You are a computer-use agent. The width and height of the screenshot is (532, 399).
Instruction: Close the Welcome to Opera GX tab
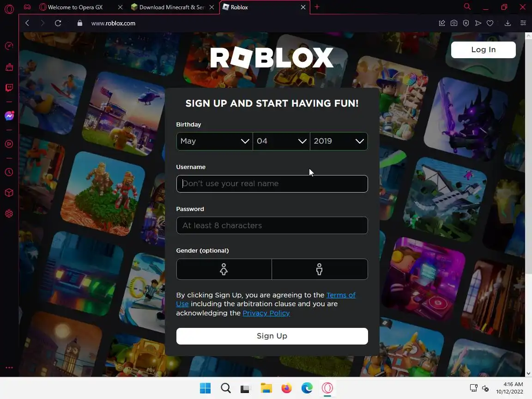click(120, 7)
